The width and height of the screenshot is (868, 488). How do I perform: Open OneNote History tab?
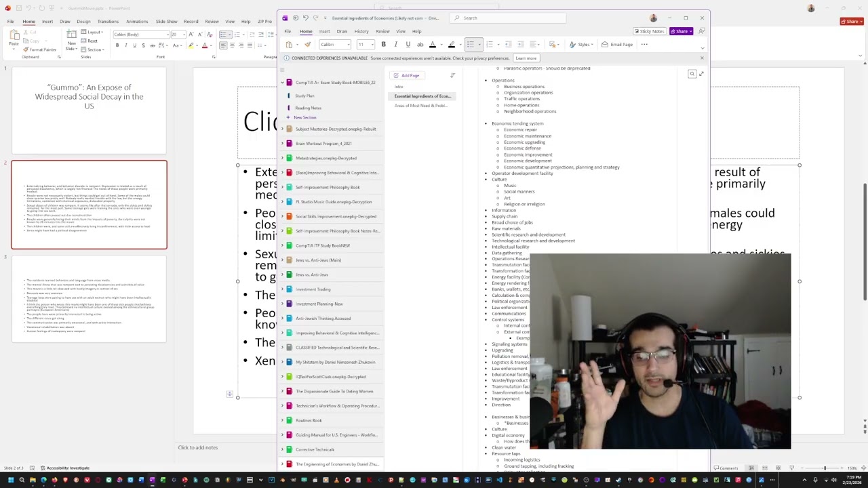click(x=361, y=31)
